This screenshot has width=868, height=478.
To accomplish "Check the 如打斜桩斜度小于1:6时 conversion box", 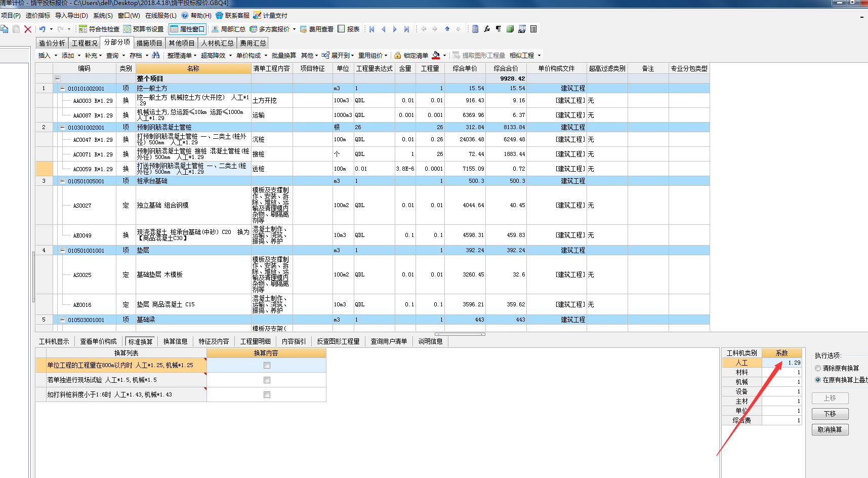I will pos(267,394).
